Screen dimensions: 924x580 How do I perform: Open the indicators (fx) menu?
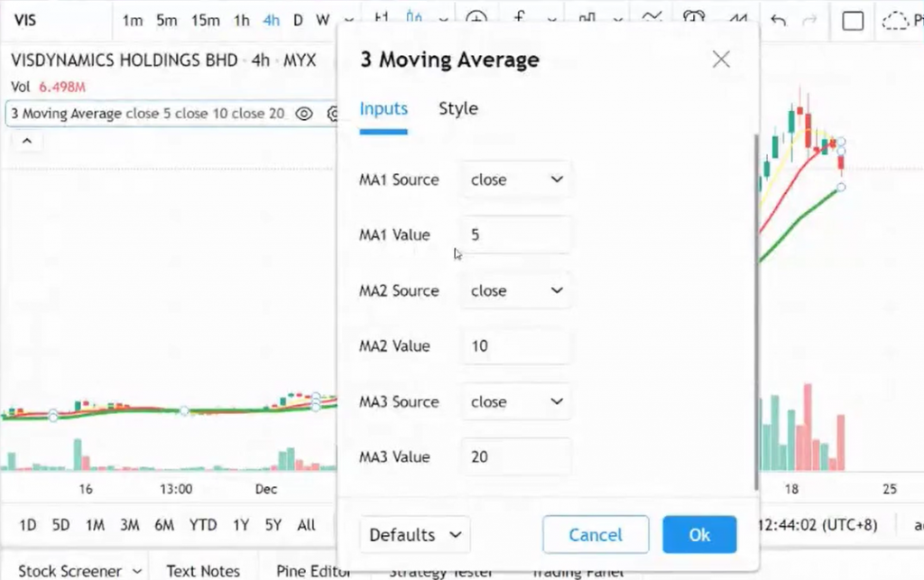click(521, 19)
